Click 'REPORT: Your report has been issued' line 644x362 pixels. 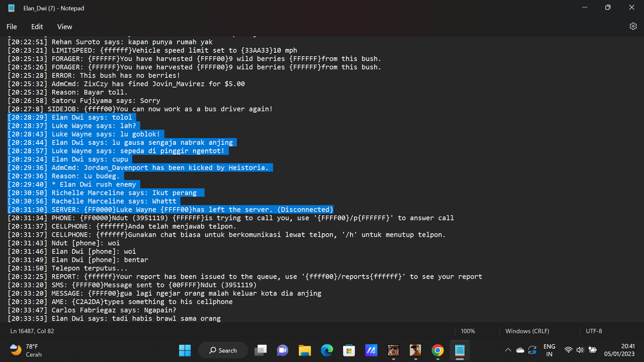[x=245, y=277]
